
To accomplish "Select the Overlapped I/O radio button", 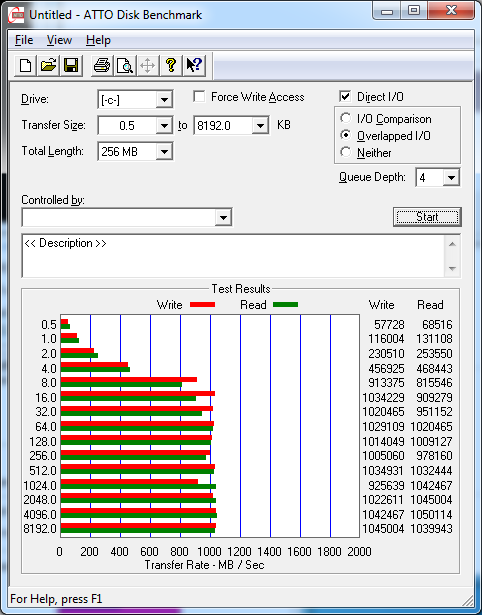I will click(346, 135).
